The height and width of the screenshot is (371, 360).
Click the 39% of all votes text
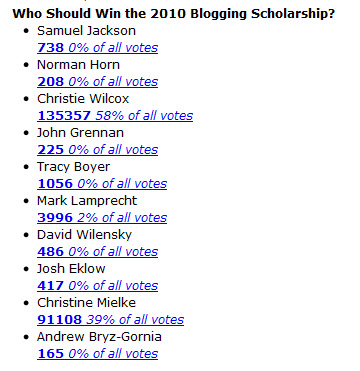coord(135,320)
